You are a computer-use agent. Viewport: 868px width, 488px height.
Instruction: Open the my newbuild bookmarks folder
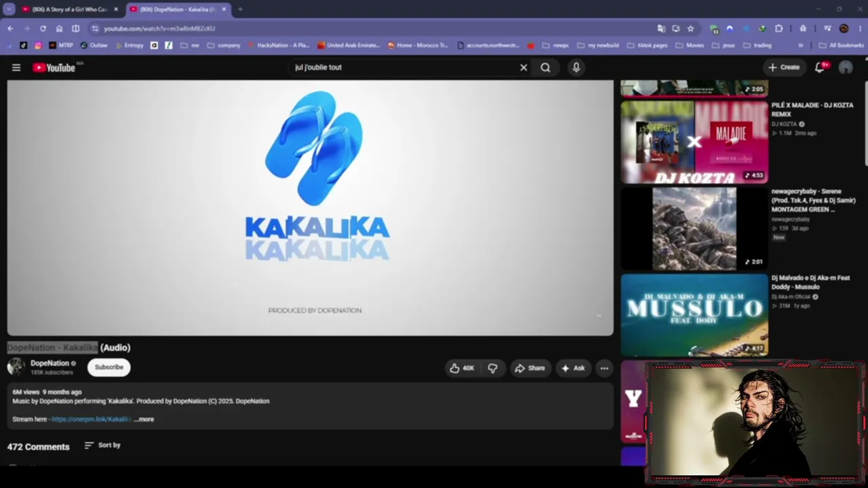tap(598, 45)
